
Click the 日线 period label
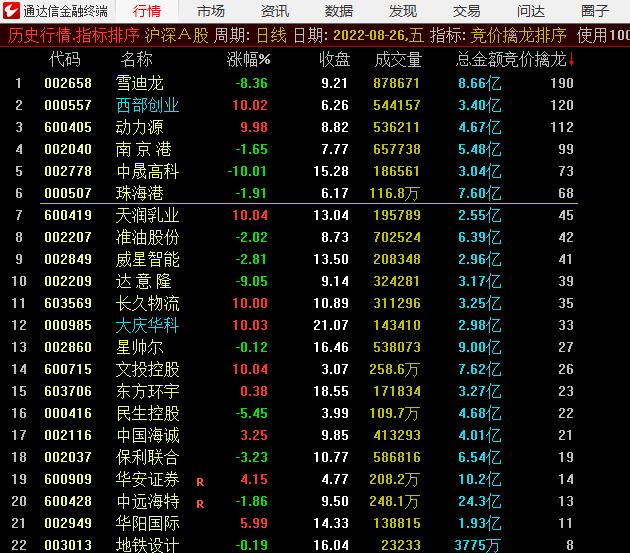tap(271, 36)
